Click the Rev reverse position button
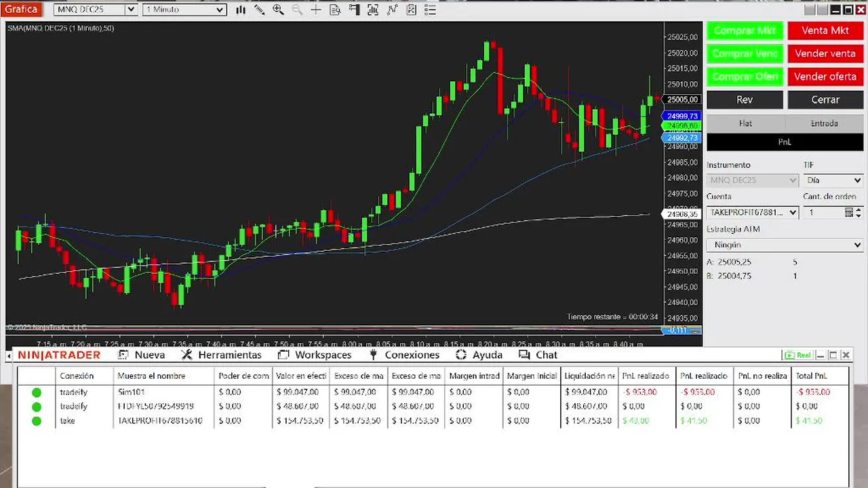The height and width of the screenshot is (488, 868). tap(745, 100)
